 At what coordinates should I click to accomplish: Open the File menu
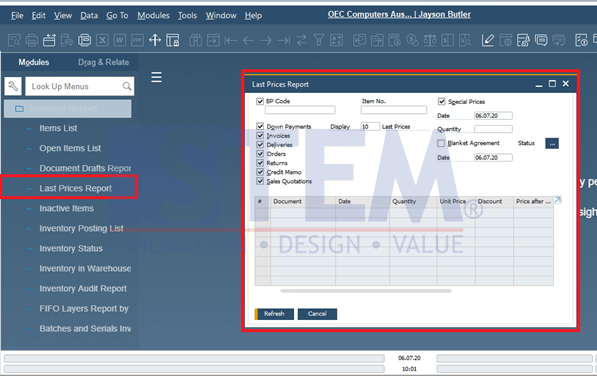[17, 16]
